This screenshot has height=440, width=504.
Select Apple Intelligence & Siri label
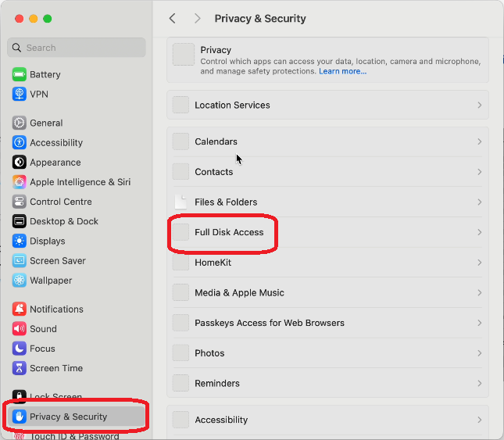point(80,182)
